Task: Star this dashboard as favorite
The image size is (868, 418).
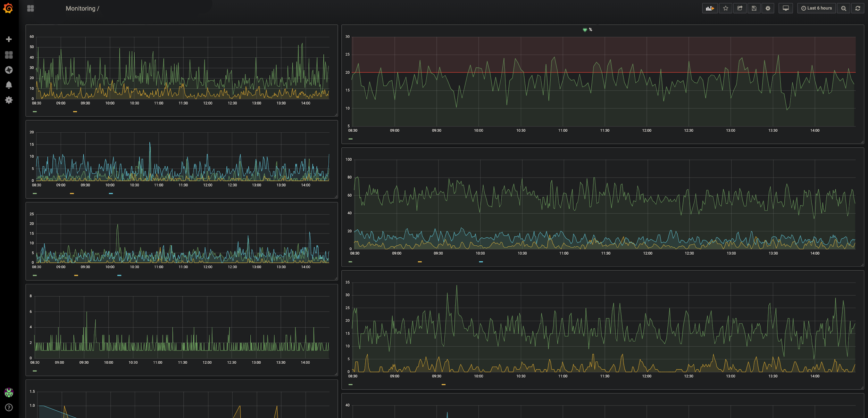Action: click(725, 8)
